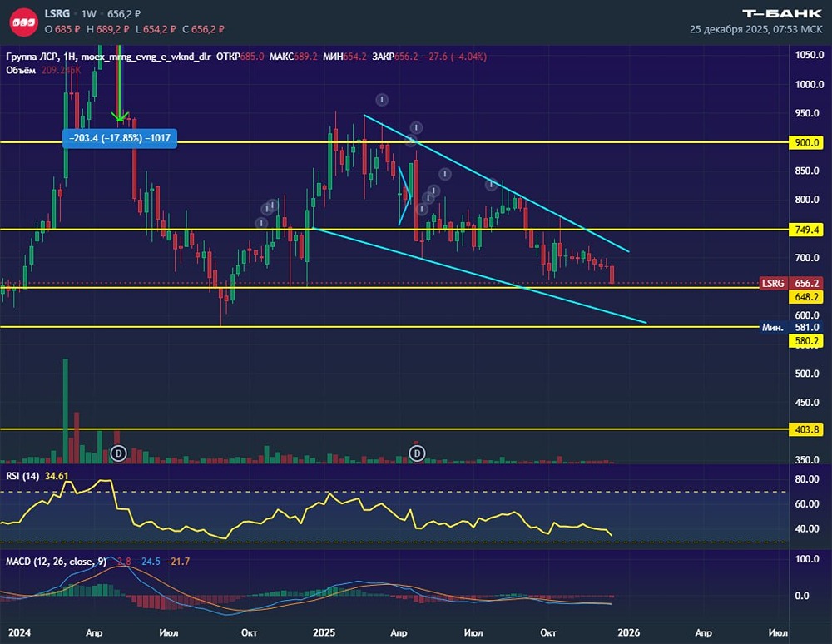Image resolution: width=832 pixels, height=644 pixels.
Task: Select the green down-arrow drawing on the chart
Action: 119,85
